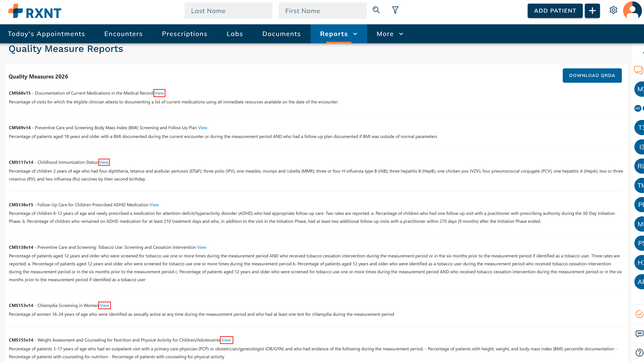View CMS69v14 BMI Screening measure
This screenshot has height=362, width=644.
(x=203, y=128)
